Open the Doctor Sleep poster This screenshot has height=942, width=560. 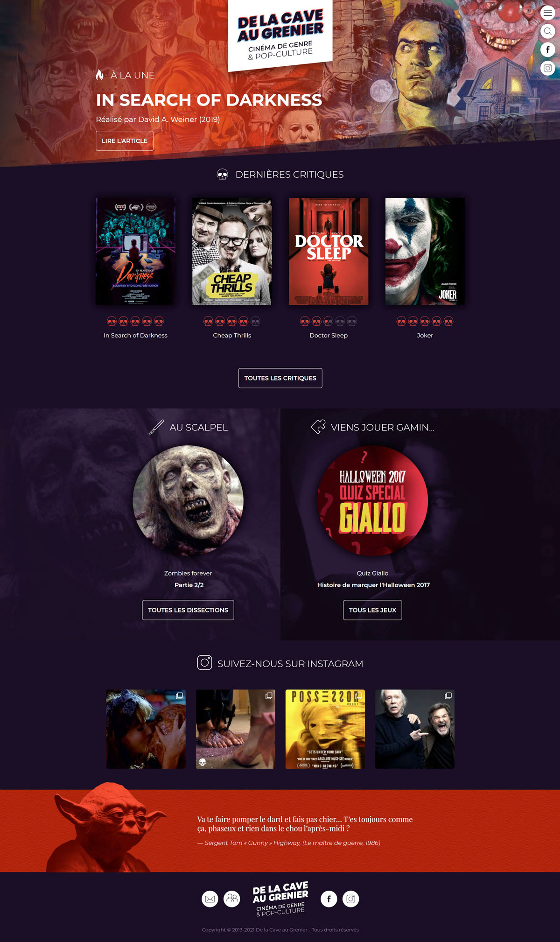pos(329,252)
